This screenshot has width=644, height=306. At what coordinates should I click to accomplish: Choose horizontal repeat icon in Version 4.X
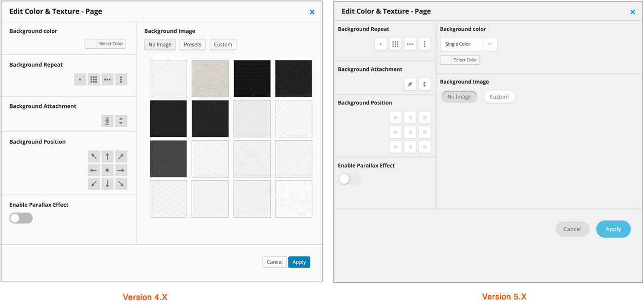tap(107, 80)
